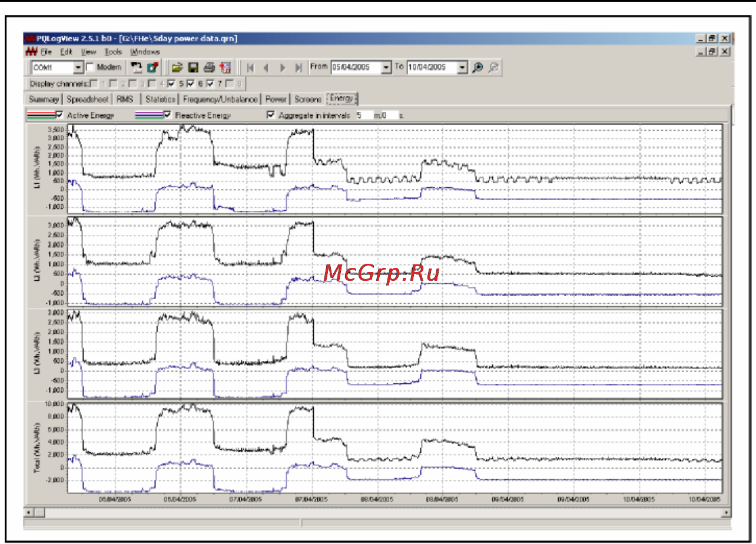Image resolution: width=756 pixels, height=544 pixels.
Task: Open the Edit menu
Action: point(67,52)
